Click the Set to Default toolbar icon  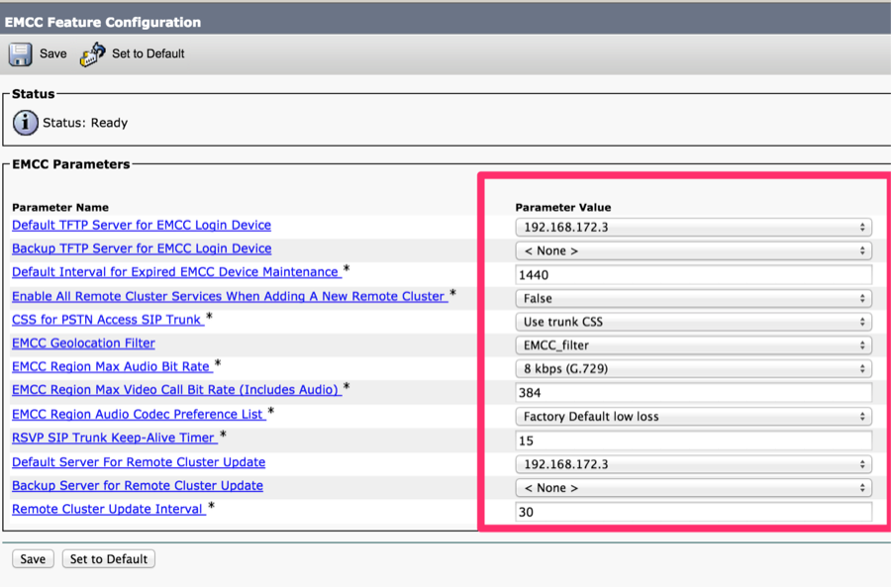(92, 54)
